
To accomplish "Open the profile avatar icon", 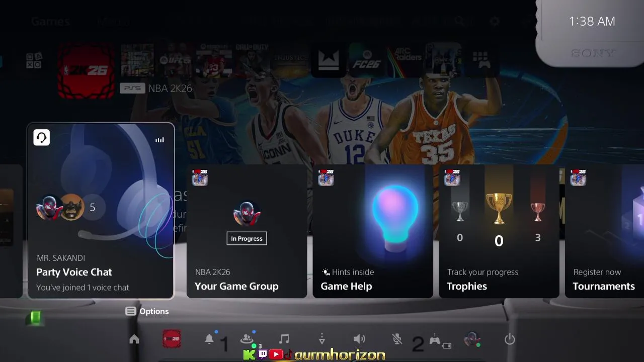I will pos(472,339).
